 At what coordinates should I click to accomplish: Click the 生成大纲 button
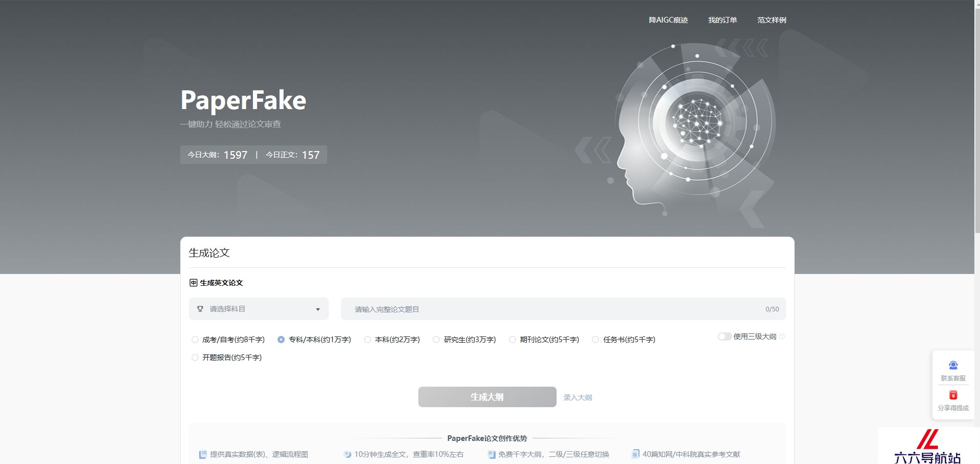pos(487,397)
